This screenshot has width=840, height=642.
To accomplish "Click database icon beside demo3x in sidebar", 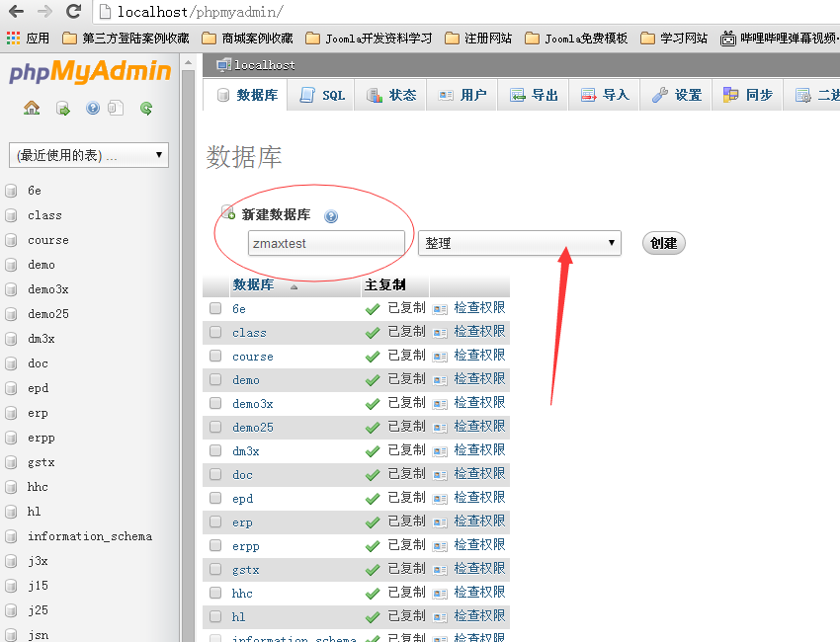I will (11, 289).
